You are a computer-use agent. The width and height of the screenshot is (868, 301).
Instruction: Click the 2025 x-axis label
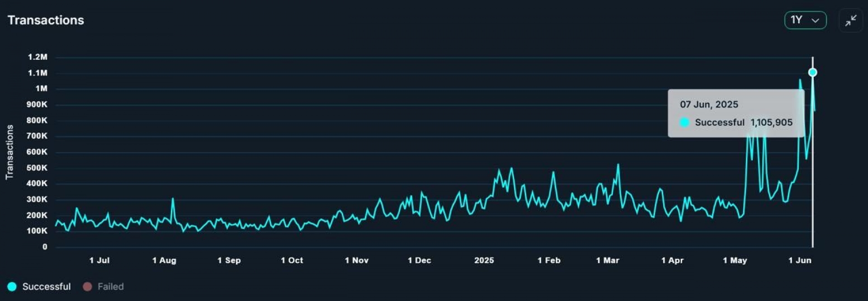click(x=484, y=260)
